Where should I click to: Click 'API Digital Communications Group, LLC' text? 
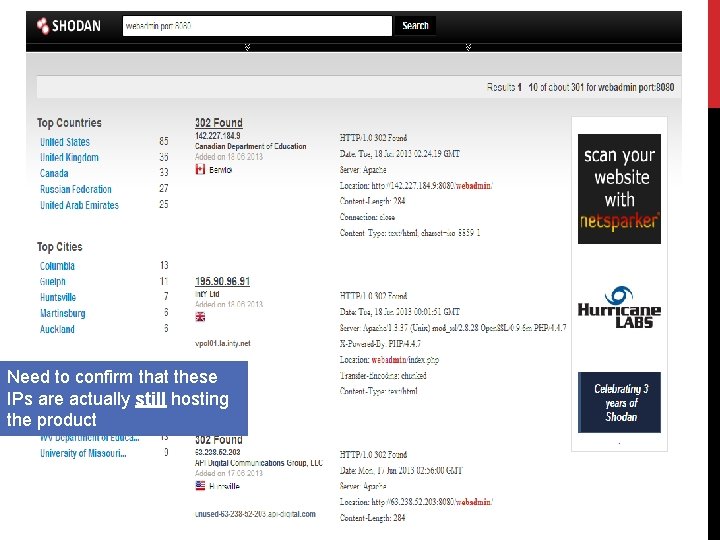259,463
